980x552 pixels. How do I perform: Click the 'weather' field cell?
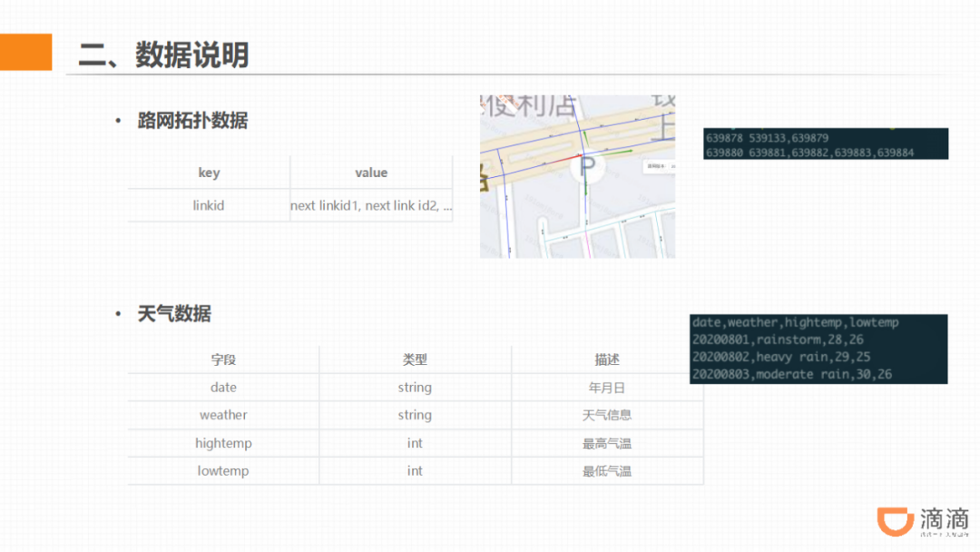point(224,415)
